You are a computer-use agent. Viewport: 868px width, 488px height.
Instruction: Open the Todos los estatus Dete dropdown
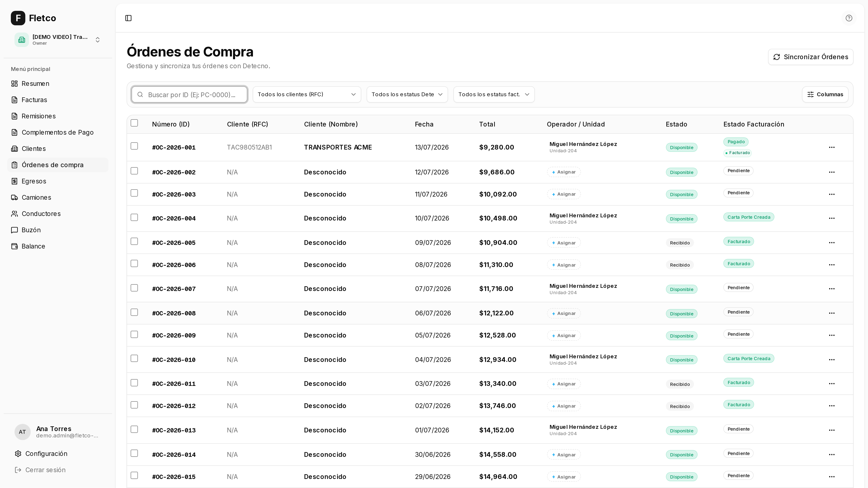tap(407, 94)
